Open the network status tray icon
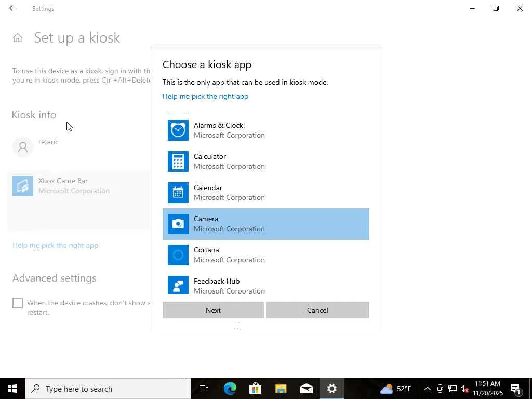Image resolution: width=532 pixels, height=399 pixels. click(x=453, y=389)
